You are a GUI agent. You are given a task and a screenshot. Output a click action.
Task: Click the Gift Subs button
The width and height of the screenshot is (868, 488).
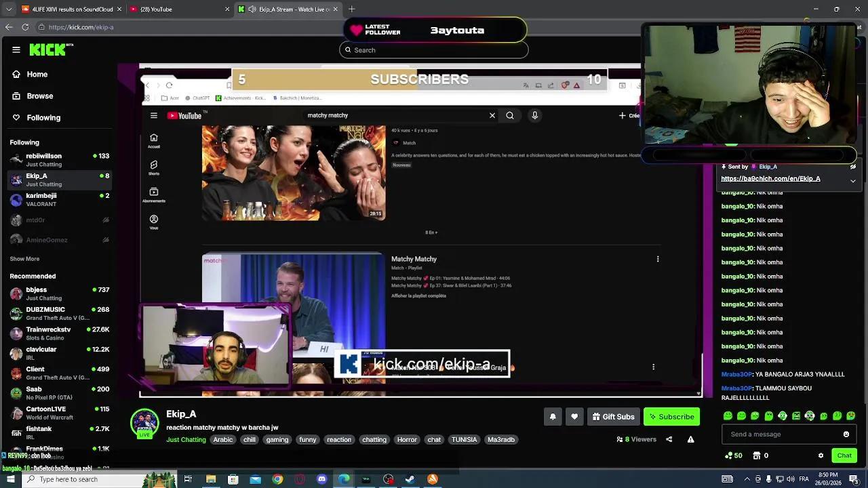613,417
